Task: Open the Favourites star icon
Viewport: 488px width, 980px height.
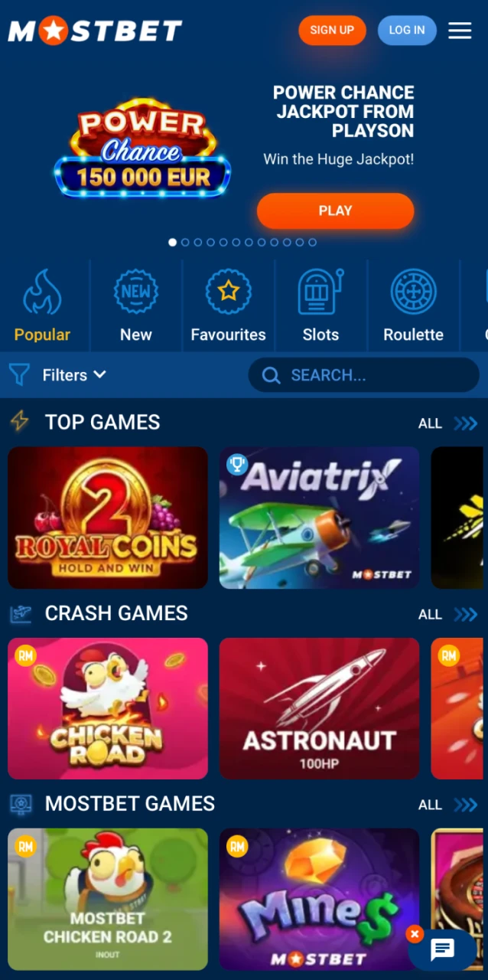Action: [229, 291]
